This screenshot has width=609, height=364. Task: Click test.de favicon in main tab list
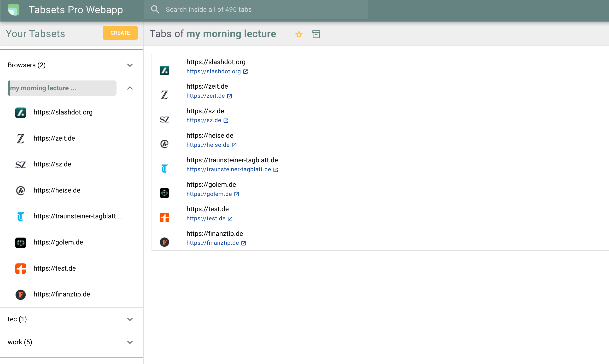164,218
